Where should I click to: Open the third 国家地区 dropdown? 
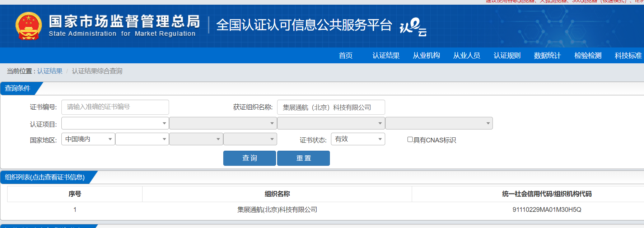(196, 139)
